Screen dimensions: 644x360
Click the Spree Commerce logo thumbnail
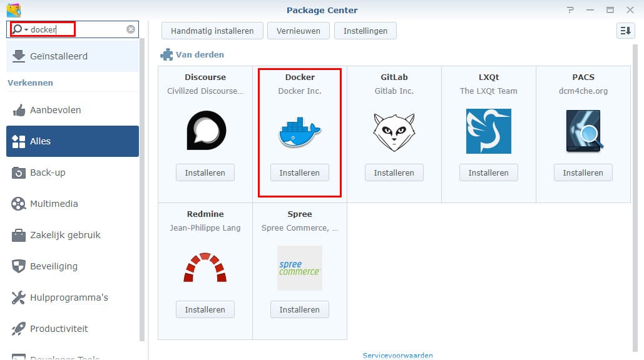pos(299,267)
